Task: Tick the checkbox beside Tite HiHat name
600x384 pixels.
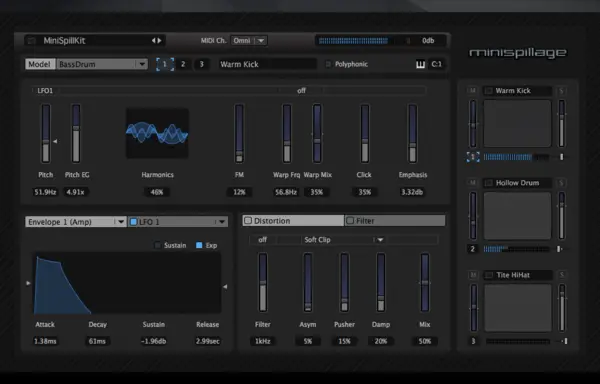Action: tap(489, 275)
